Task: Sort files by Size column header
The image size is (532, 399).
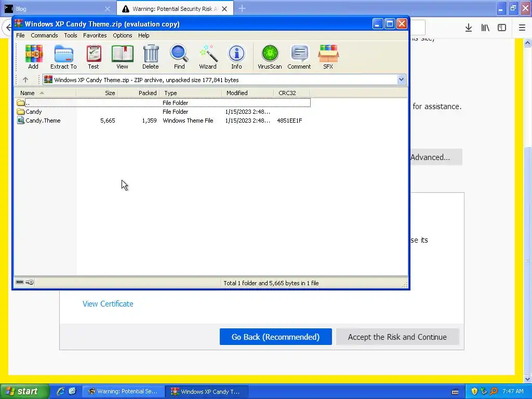Action: pyautogui.click(x=97, y=93)
